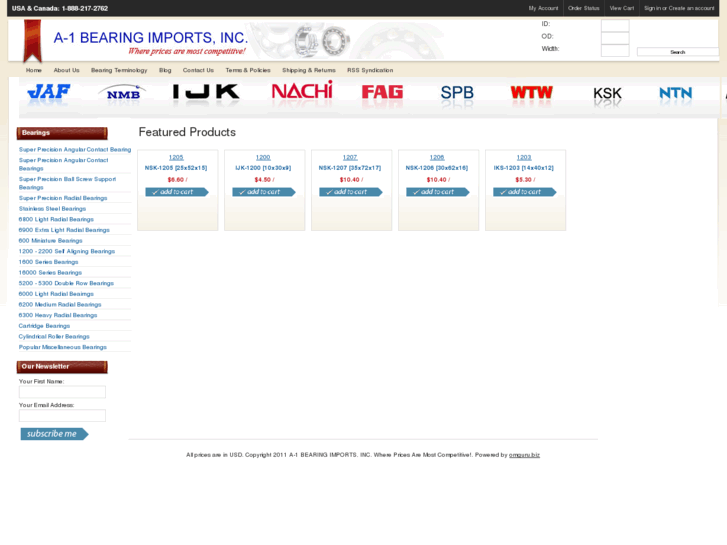Focus the OD search field
727x545 pixels.
pos(615,38)
